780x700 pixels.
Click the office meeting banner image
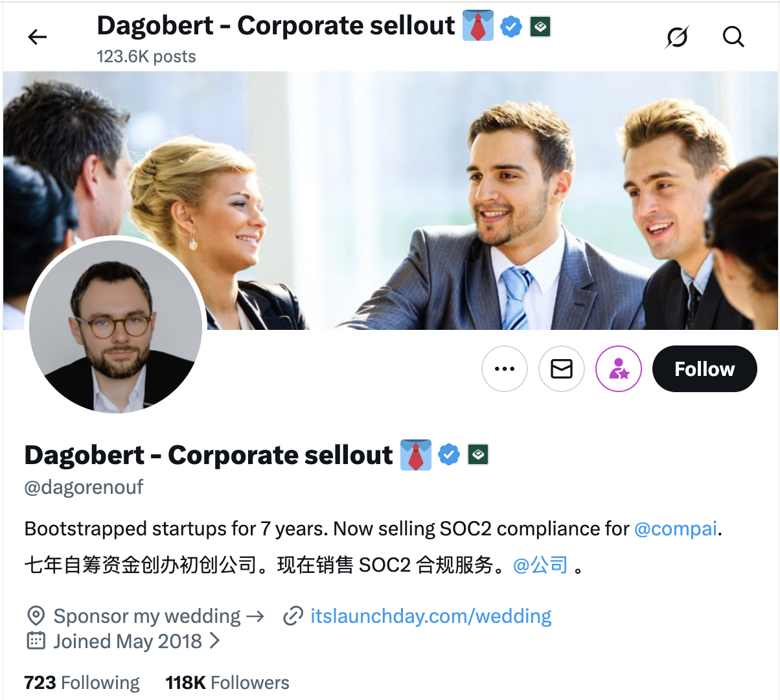tap(453, 162)
